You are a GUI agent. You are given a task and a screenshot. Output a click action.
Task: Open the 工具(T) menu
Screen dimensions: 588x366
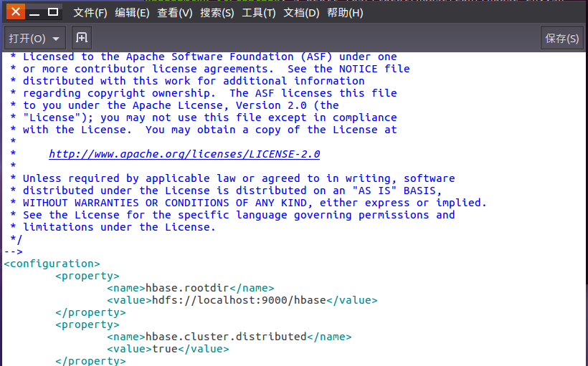pyautogui.click(x=259, y=13)
